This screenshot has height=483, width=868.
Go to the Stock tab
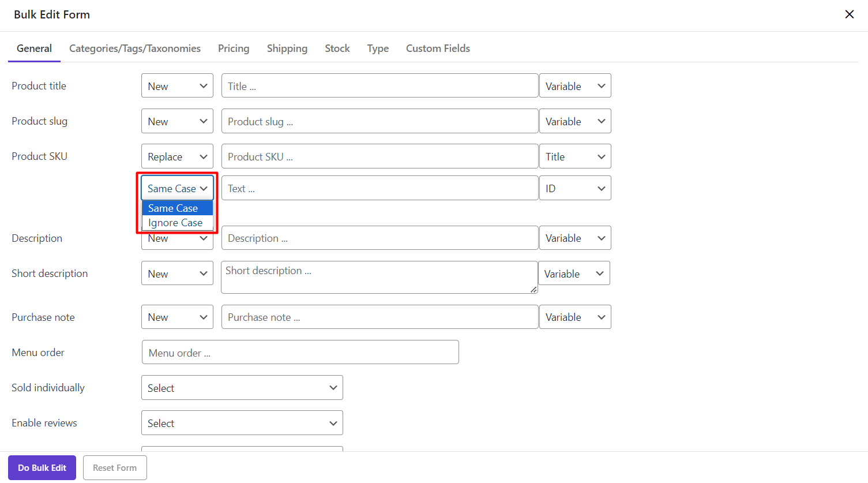[337, 48]
